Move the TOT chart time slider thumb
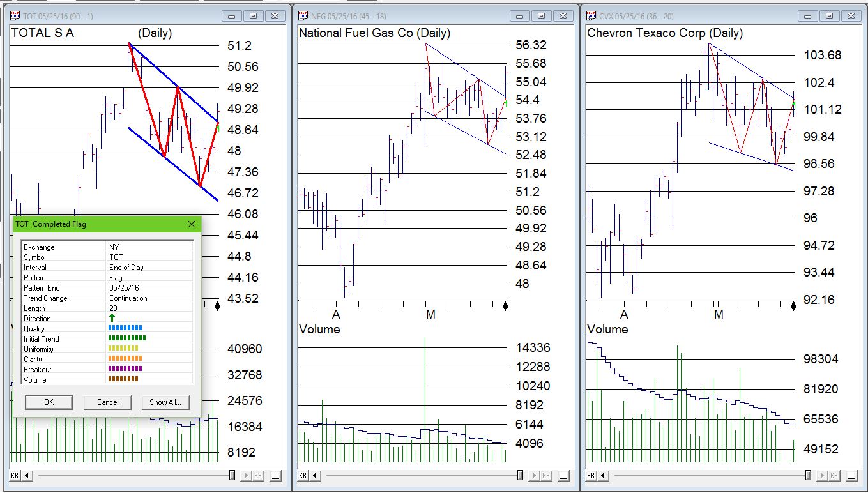This screenshot has width=868, height=493. pyautogui.click(x=232, y=476)
